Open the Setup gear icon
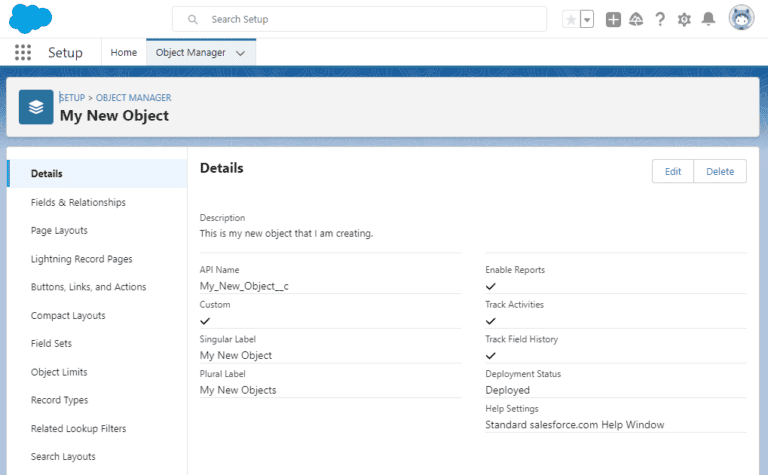The height and width of the screenshot is (475, 768). coord(684,19)
